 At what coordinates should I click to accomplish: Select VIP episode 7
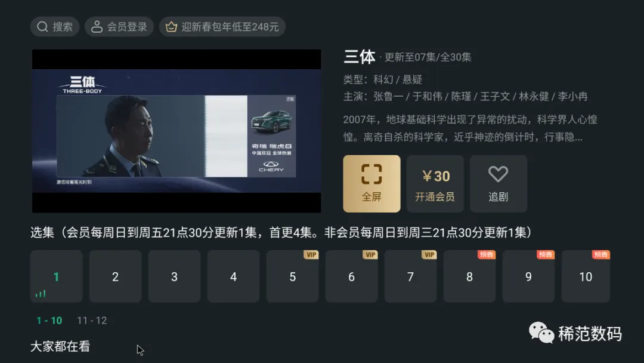410,276
